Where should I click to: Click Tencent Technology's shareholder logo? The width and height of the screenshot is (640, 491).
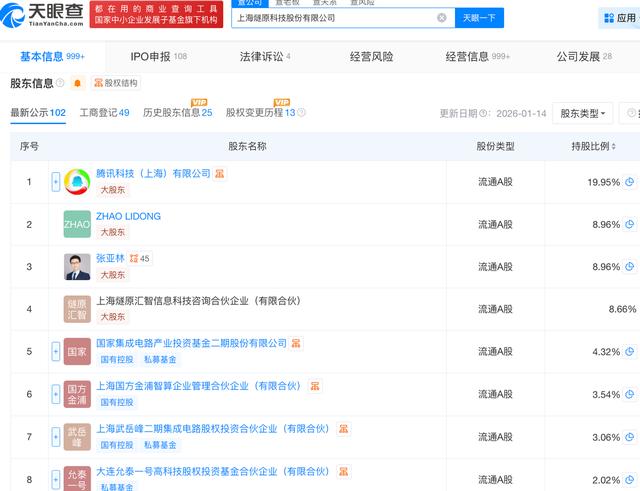tap(77, 182)
